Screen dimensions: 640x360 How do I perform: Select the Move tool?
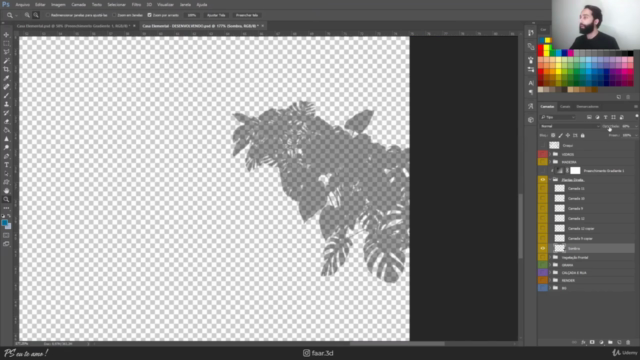click(7, 35)
